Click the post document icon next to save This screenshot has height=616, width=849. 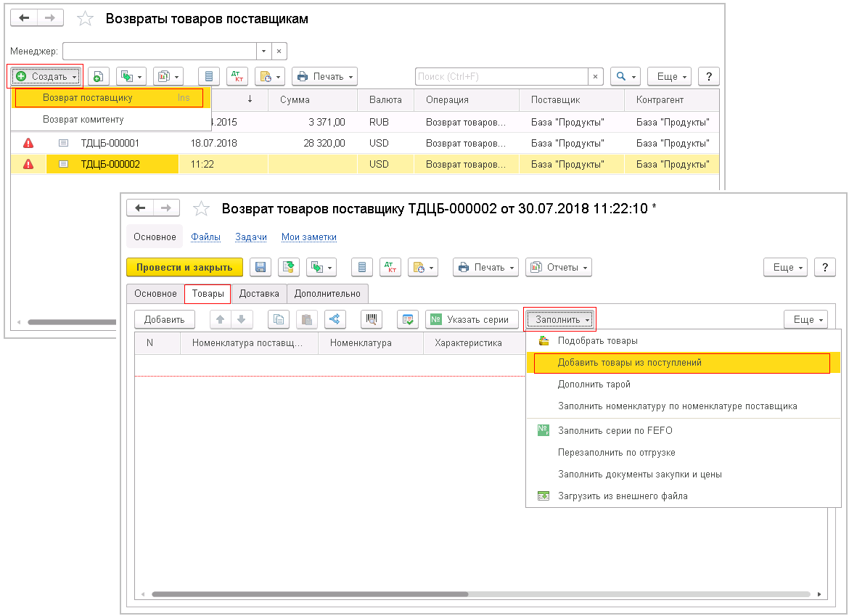pyautogui.click(x=289, y=267)
